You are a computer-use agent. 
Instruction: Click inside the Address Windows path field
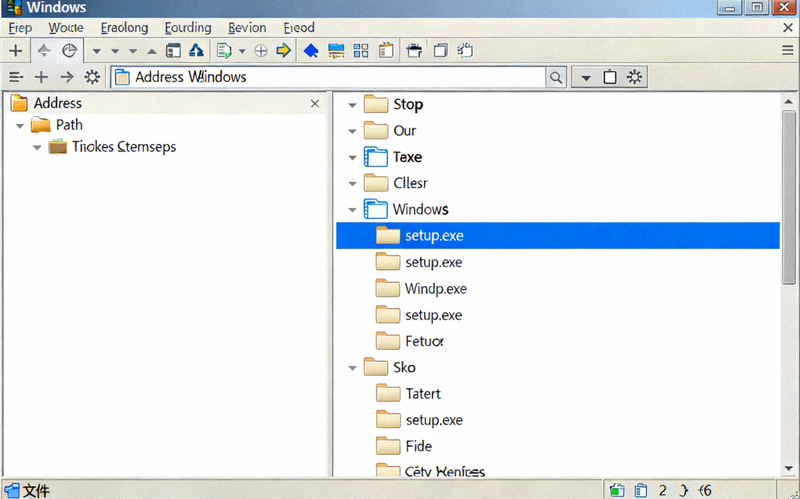[330, 77]
